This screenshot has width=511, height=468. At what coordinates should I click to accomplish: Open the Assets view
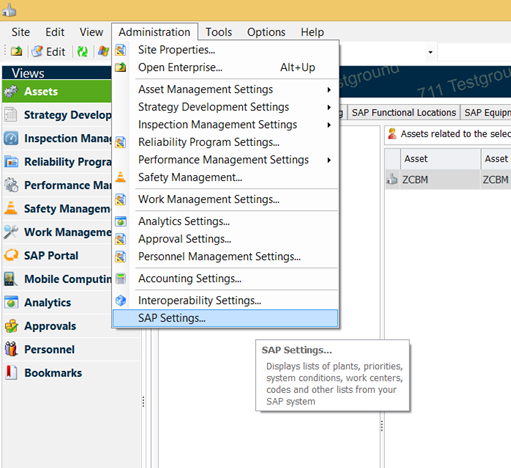click(57, 91)
